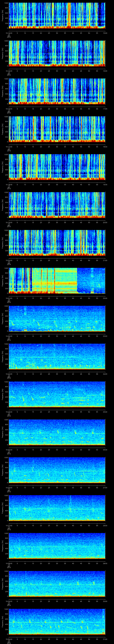Click the 19:16:00 time axis label
This screenshot has height=644, width=114.
click(x=9, y=109)
